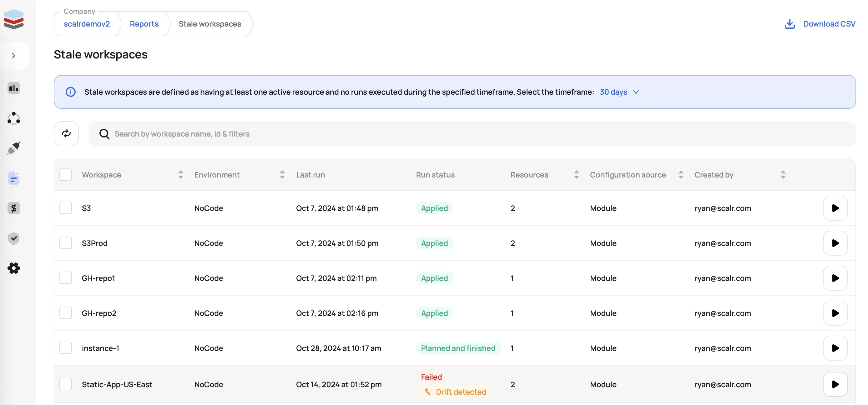Click the Run status column header
Screen dimensions: 868x405
pos(435,175)
